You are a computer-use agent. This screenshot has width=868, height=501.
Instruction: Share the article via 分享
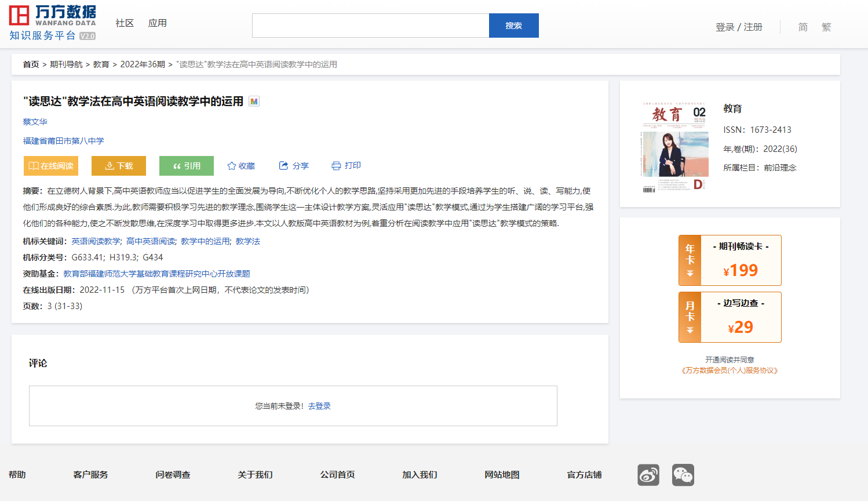pyautogui.click(x=294, y=166)
